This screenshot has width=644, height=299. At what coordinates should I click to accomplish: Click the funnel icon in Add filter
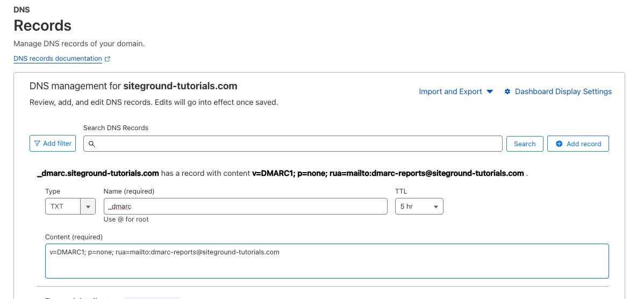pyautogui.click(x=38, y=144)
